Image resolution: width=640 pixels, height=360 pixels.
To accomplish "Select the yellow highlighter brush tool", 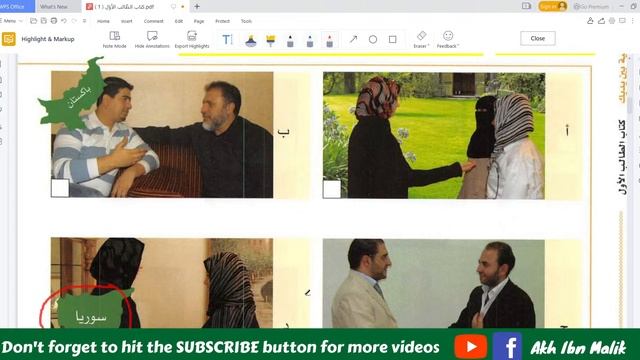I will pyautogui.click(x=270, y=40).
